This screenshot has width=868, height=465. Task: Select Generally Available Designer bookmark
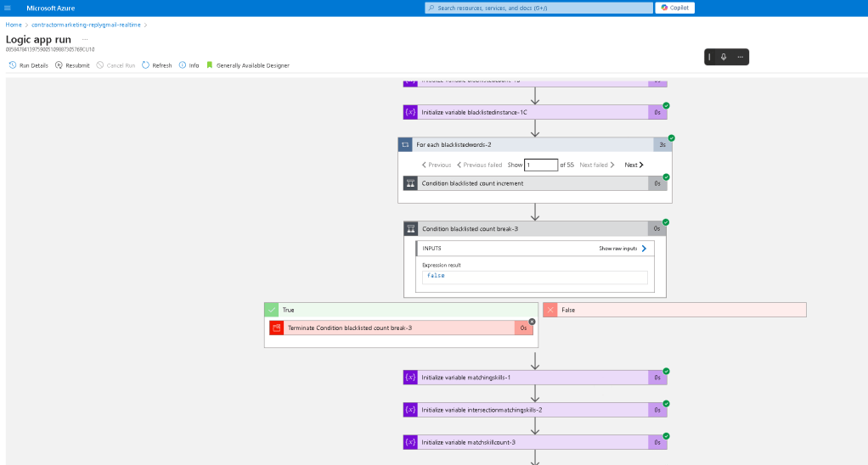click(248, 65)
